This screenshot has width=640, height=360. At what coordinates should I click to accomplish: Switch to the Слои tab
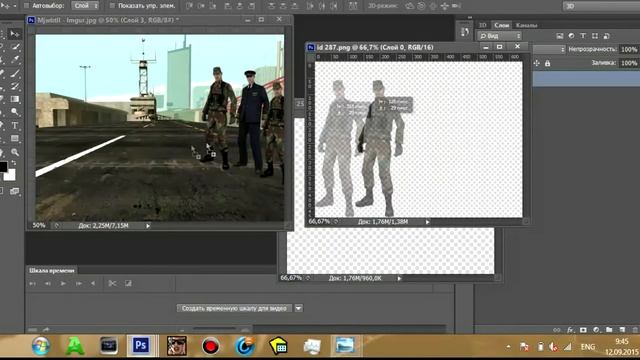(502, 25)
